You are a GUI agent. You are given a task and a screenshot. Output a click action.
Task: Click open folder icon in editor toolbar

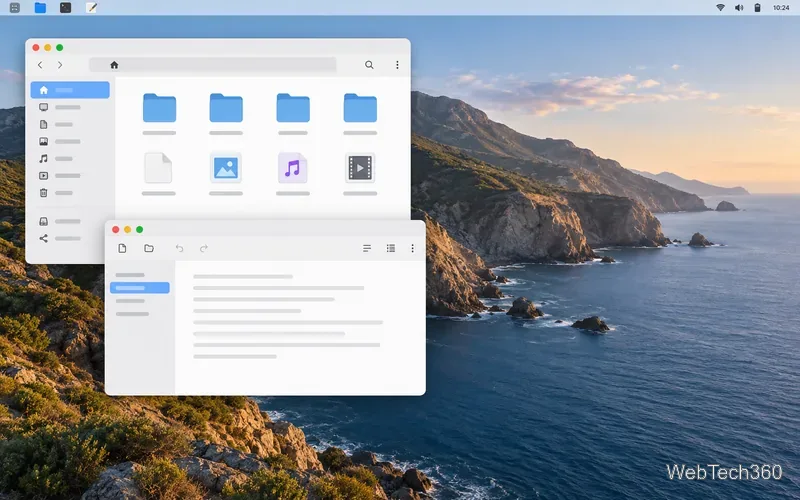[x=149, y=248]
